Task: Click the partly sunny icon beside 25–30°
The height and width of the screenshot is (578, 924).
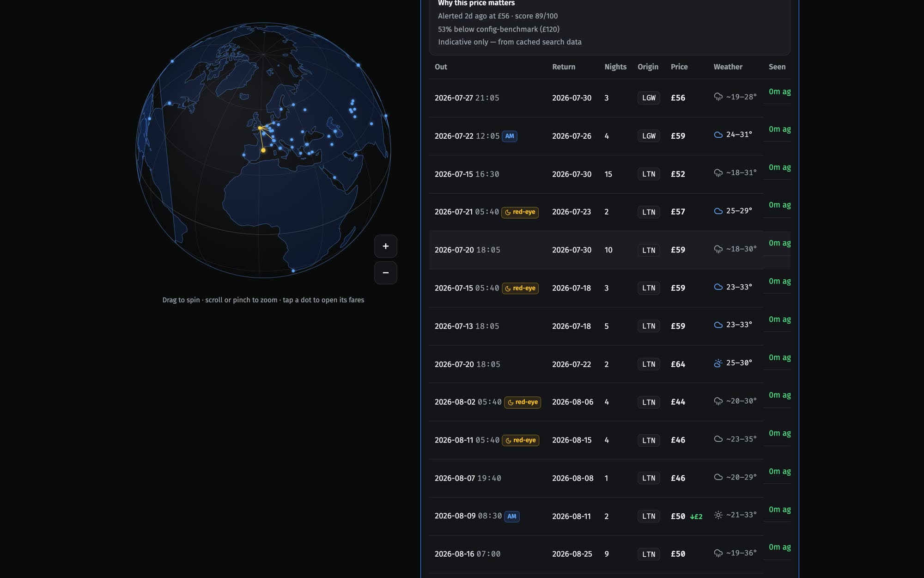Action: 718,363
